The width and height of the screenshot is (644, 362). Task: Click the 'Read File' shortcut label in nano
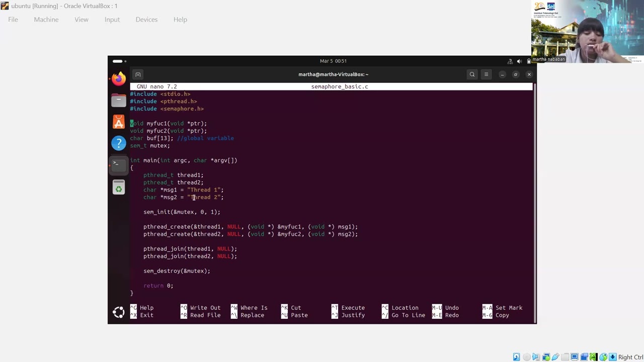point(205,315)
